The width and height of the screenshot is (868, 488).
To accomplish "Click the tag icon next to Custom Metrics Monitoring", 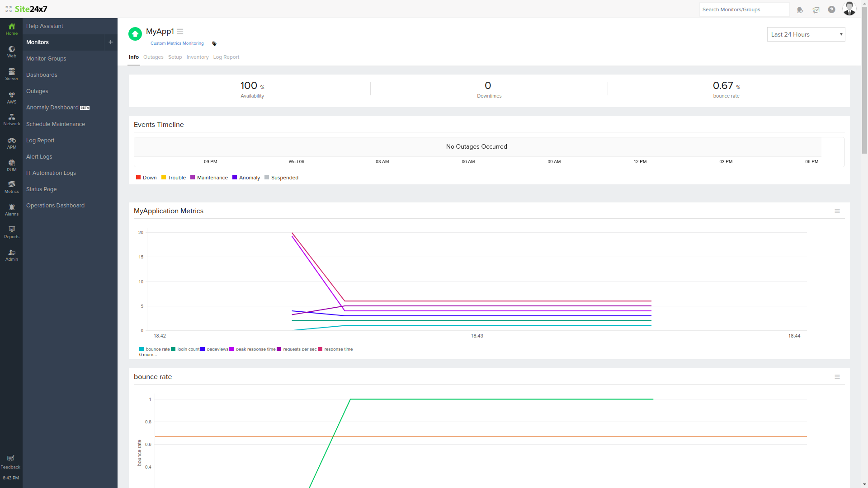I will 214,44.
